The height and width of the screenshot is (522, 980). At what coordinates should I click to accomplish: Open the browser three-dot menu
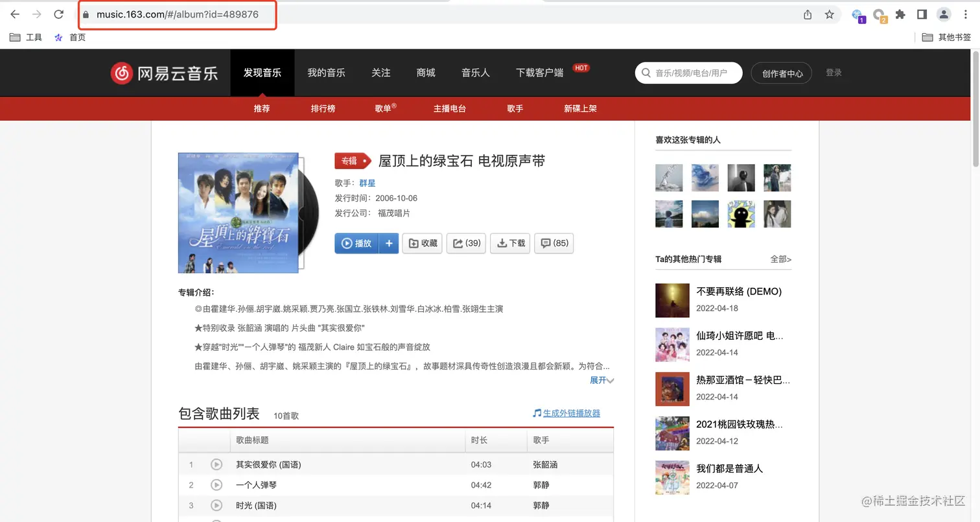pos(966,14)
